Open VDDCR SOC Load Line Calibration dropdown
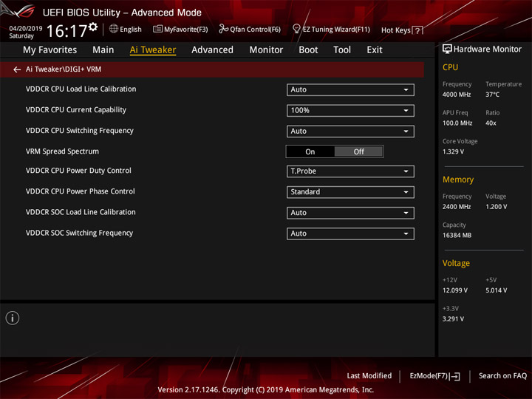The width and height of the screenshot is (532, 399). (x=350, y=213)
